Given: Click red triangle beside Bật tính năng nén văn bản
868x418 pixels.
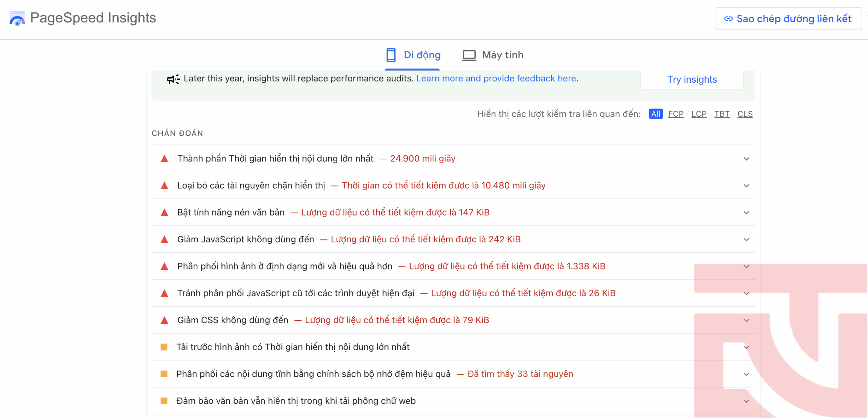Looking at the screenshot, I should (164, 213).
